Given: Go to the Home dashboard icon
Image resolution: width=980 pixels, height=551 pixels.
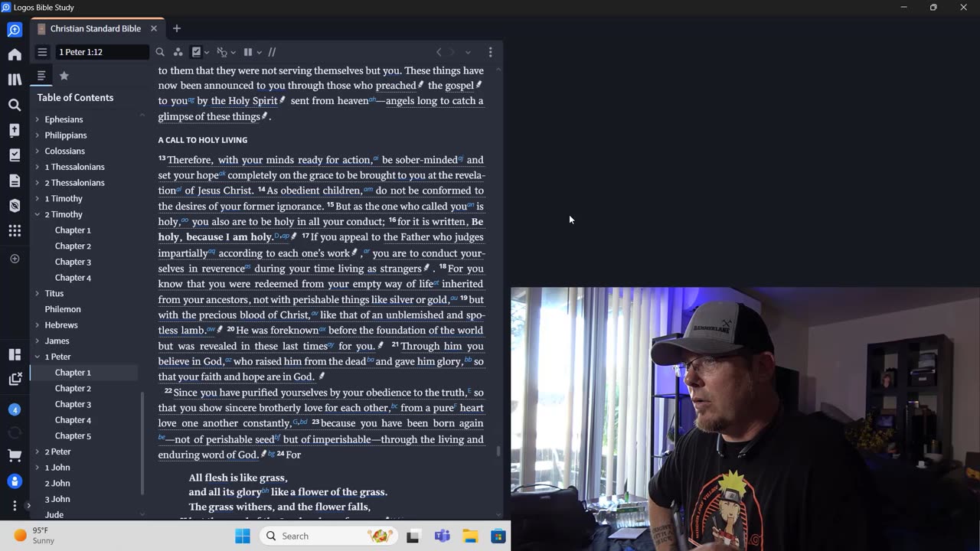Looking at the screenshot, I should click(15, 54).
